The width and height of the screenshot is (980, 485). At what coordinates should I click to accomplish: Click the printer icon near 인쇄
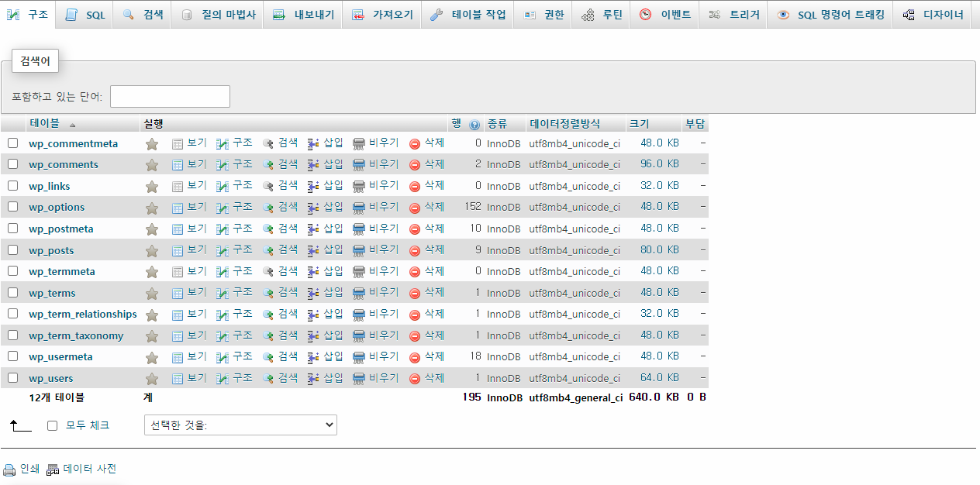click(x=9, y=470)
